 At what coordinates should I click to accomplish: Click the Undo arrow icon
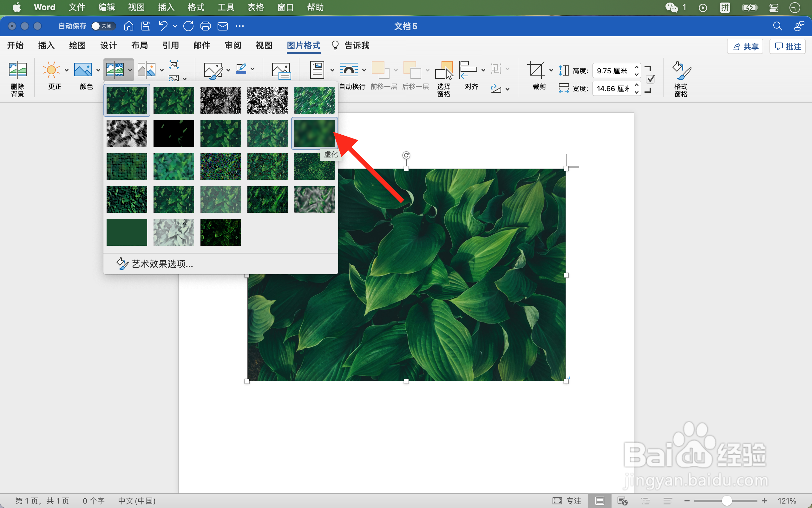tap(163, 26)
